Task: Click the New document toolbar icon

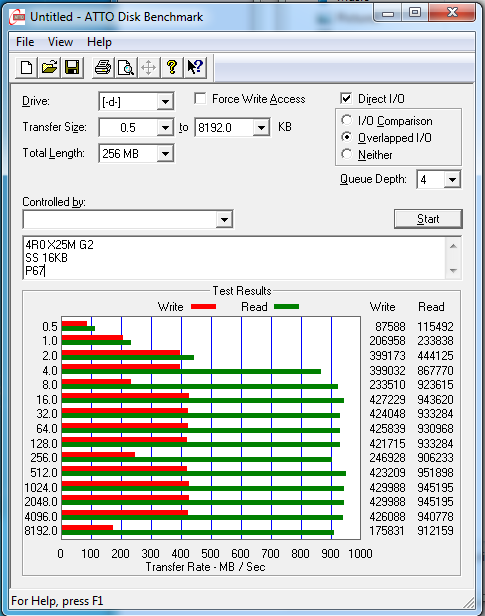Action: [x=26, y=68]
